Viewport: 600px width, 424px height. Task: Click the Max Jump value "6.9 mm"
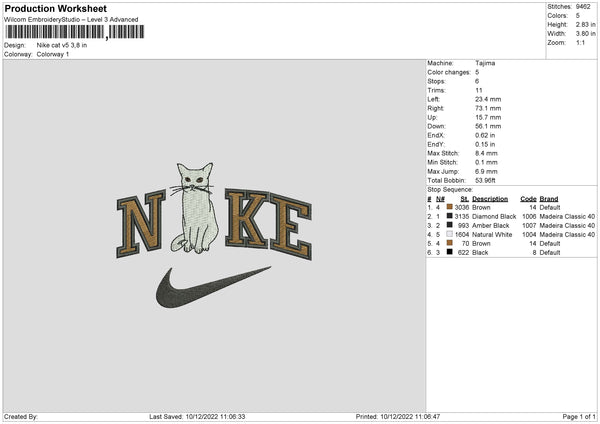pos(486,171)
